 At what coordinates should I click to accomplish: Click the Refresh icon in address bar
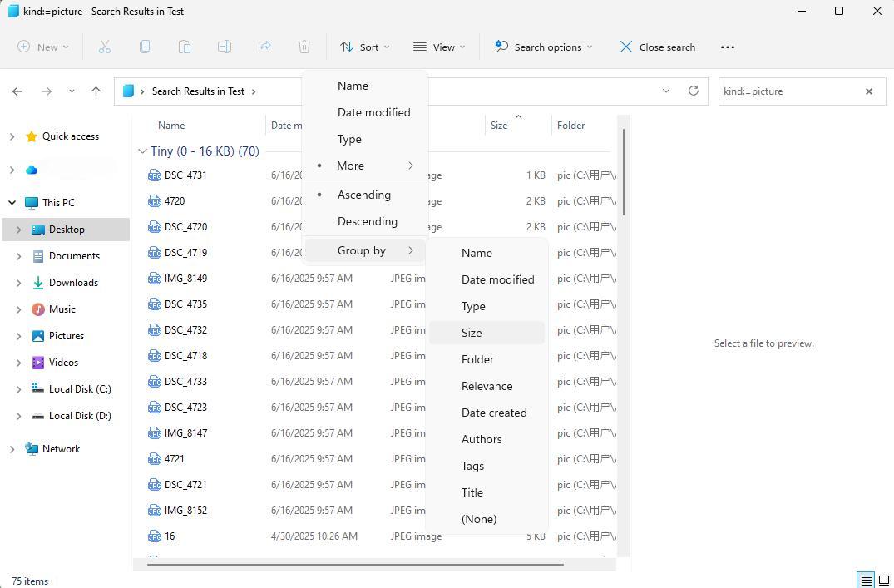click(x=693, y=91)
